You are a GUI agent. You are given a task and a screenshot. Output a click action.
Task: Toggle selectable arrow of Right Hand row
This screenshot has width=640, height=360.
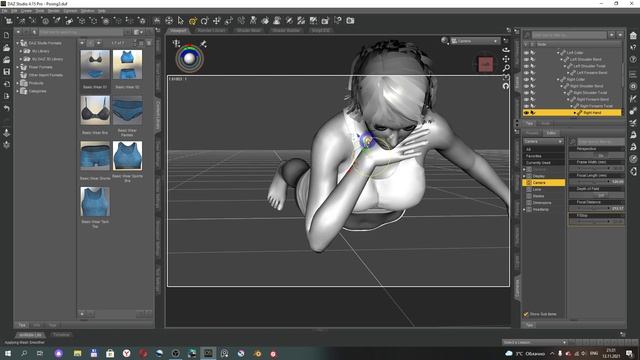pyautogui.click(x=533, y=112)
